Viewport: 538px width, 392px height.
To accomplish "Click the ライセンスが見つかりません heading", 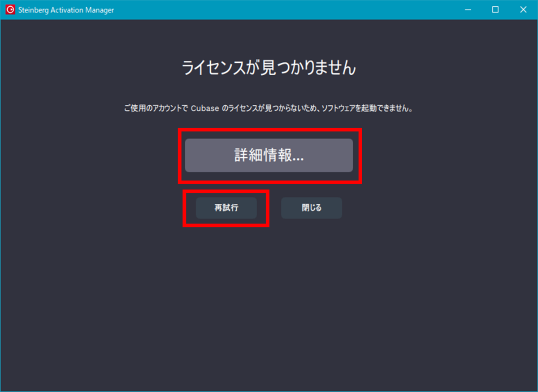I will pyautogui.click(x=269, y=69).
